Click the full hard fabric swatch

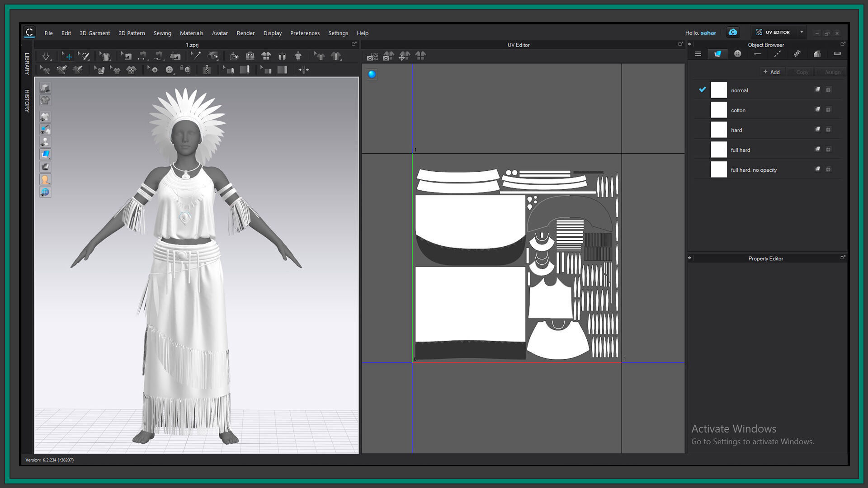tap(718, 150)
